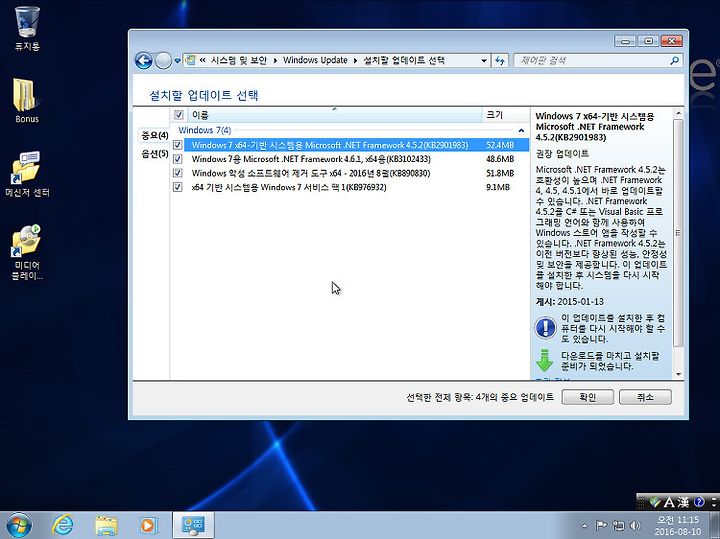Uncheck .NET Framework 4.5.2 (KB2901983) checkbox
Viewport: 720px width, 539px height.
pyautogui.click(x=178, y=145)
